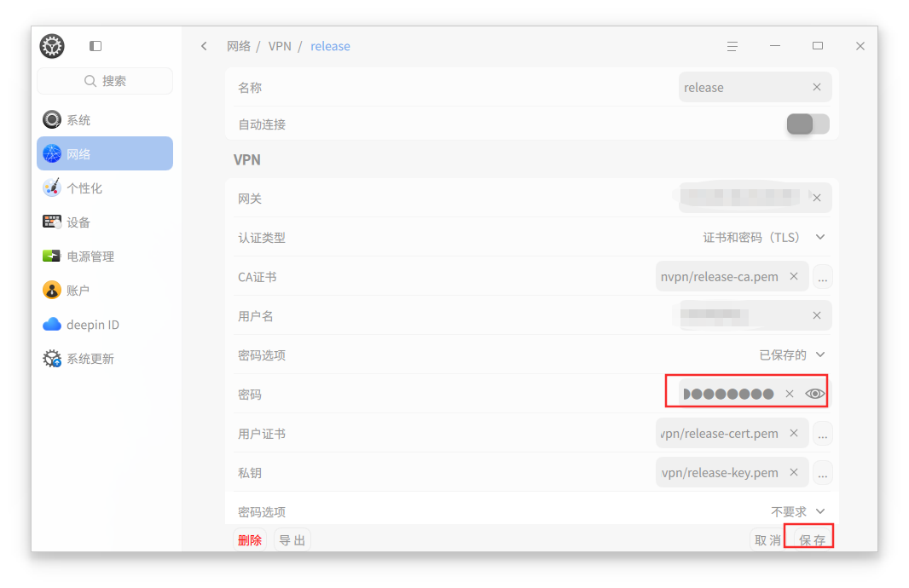
Task: Expand the 认证类型 dropdown
Action: coord(820,237)
